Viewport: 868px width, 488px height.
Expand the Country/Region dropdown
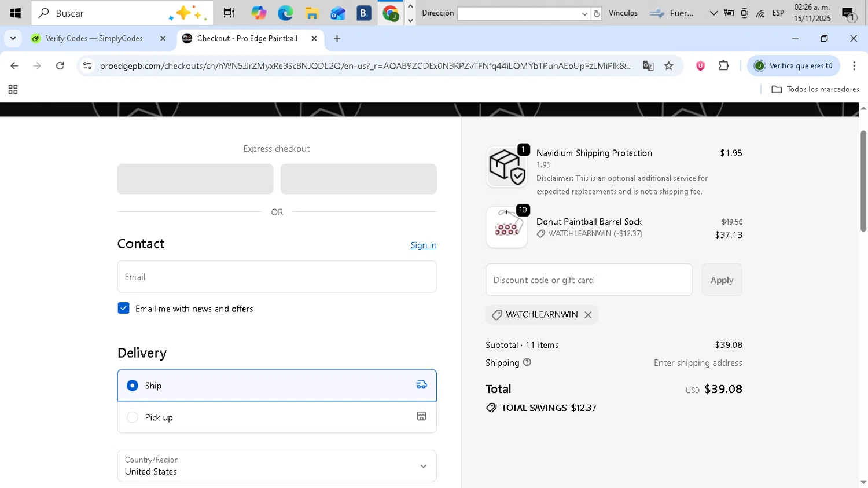277,466
